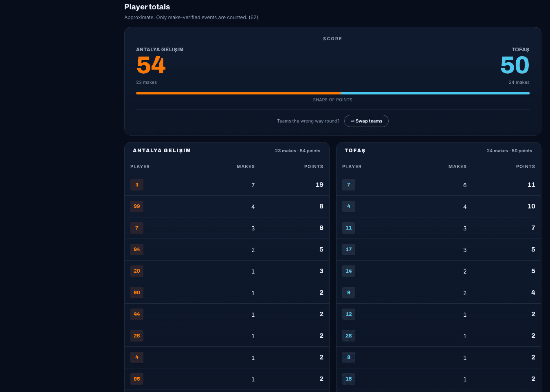
Task: Click the blue segment of the points share bar
Action: click(x=435, y=93)
